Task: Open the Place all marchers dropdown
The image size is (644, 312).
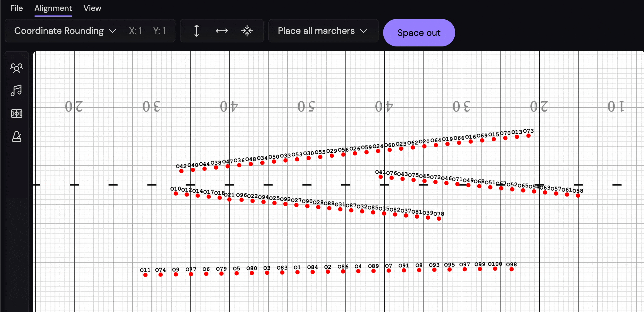Action: 323,31
